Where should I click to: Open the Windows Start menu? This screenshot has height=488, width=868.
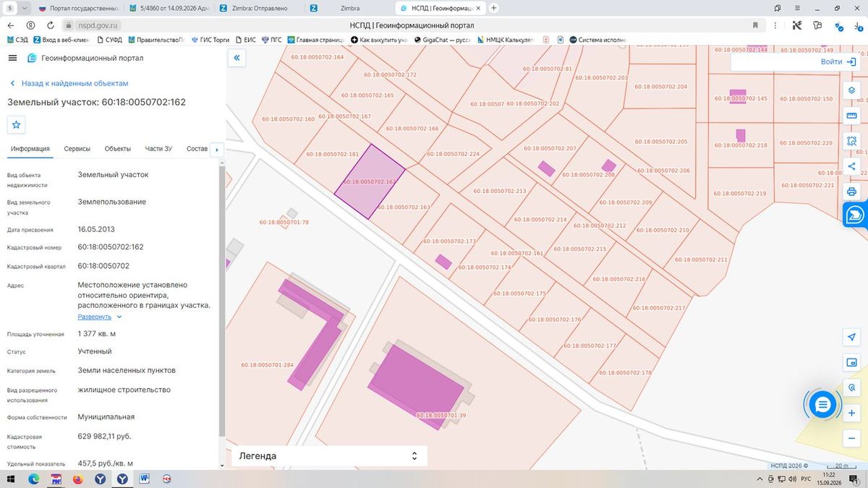click(x=12, y=479)
